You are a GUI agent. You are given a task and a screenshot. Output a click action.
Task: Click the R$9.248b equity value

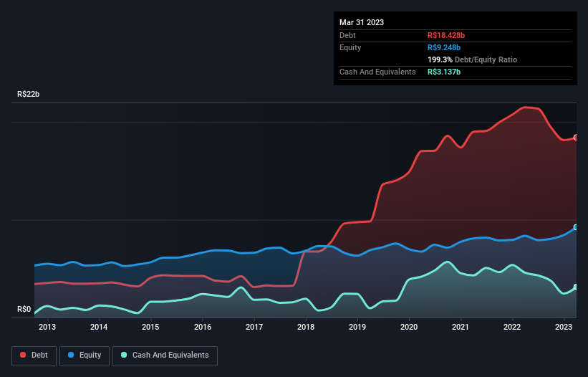point(443,47)
